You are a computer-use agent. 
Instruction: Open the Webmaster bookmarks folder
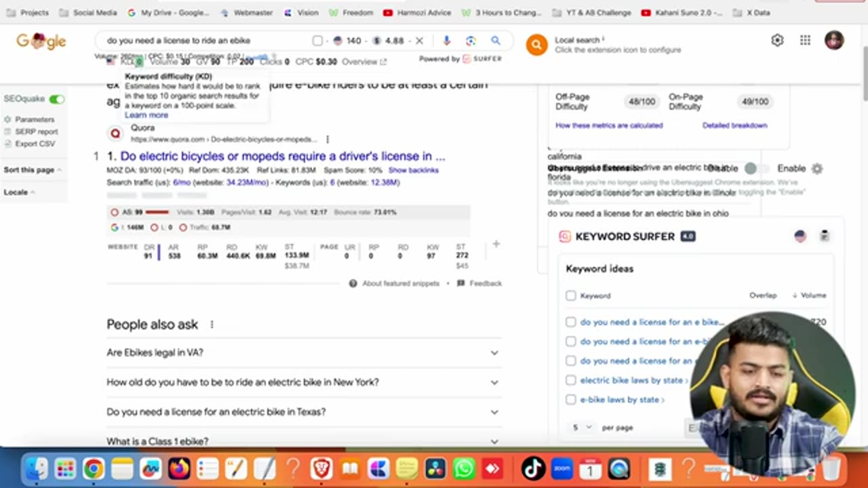(x=246, y=12)
